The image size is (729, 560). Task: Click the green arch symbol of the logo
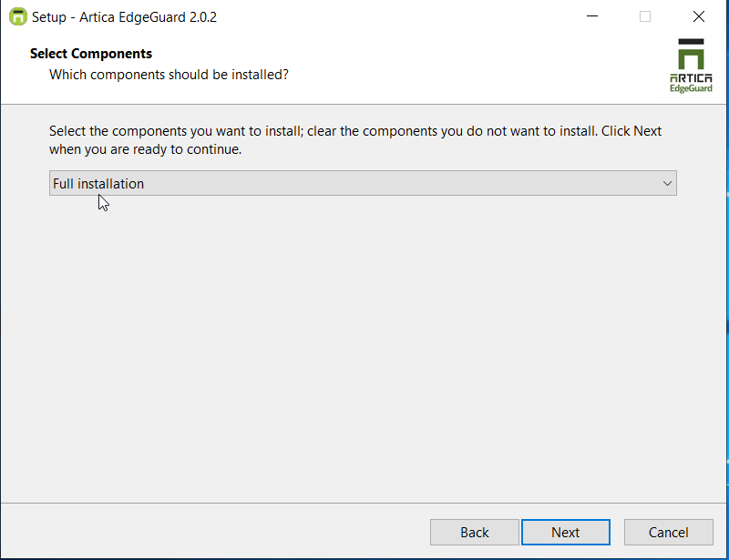(x=691, y=59)
